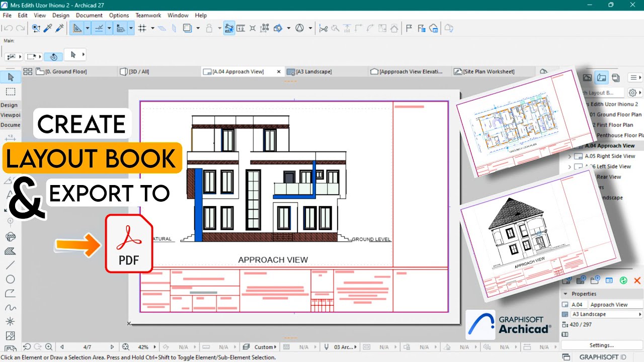
Task: Select the Arrow tool in the toolbox
Action: point(11,77)
